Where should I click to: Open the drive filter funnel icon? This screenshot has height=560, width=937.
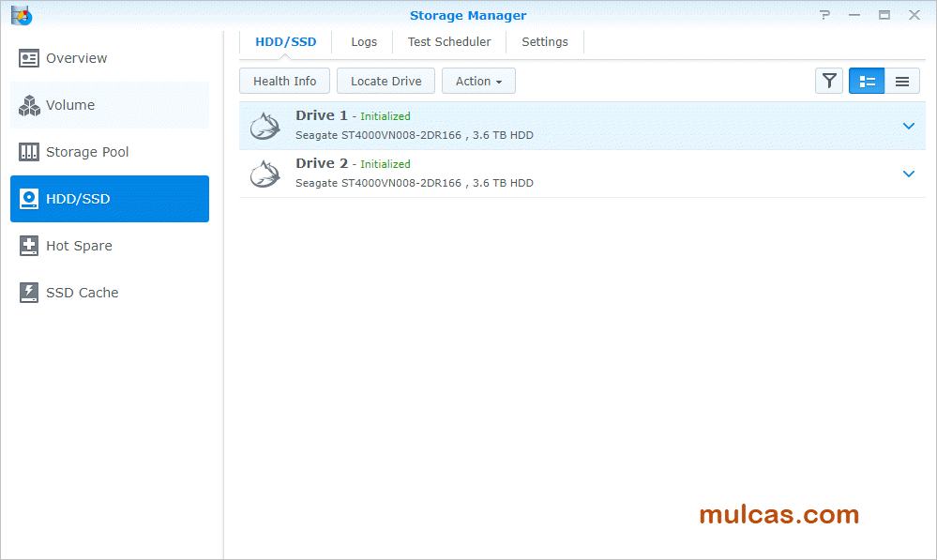[x=829, y=82]
